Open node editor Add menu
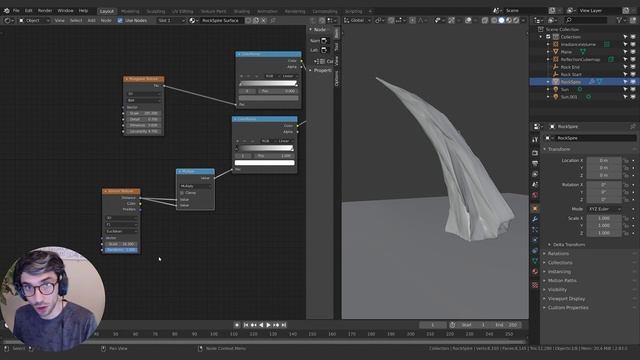The width and height of the screenshot is (640, 360). [91, 20]
